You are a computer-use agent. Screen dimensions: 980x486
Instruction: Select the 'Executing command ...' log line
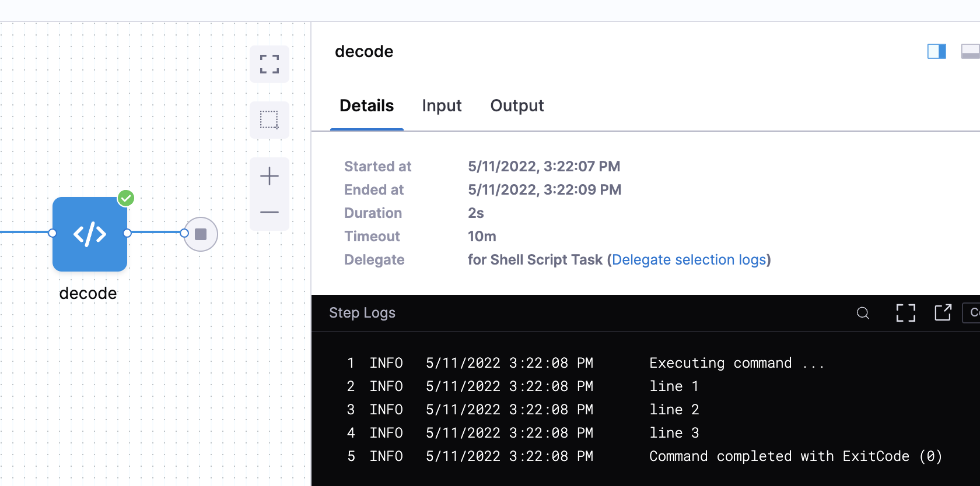[x=736, y=363]
